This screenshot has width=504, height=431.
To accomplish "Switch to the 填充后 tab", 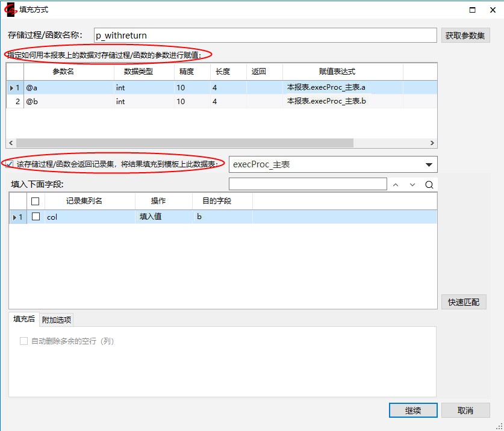I will 24,319.
